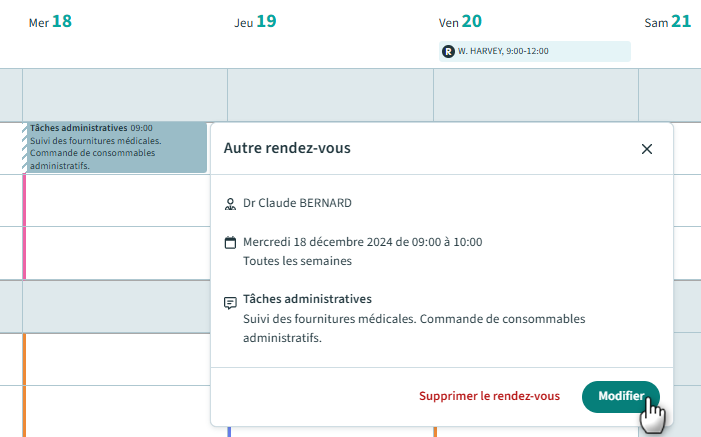Click the calendar icon next to the date
This screenshot has width=701, height=437.
tap(230, 242)
